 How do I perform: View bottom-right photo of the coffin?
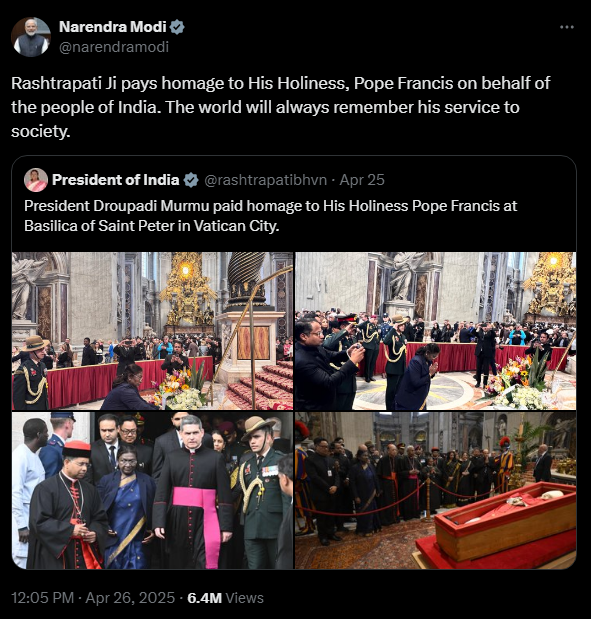tap(435, 490)
